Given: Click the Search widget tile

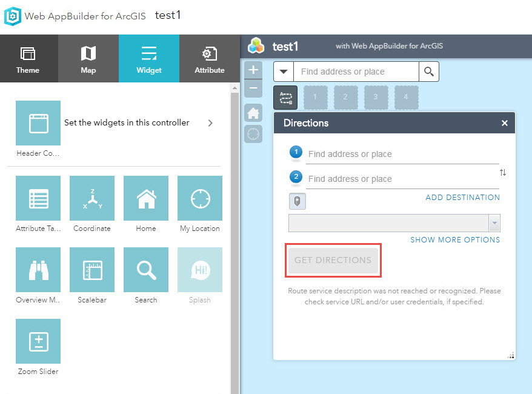Looking at the screenshot, I should click(146, 270).
